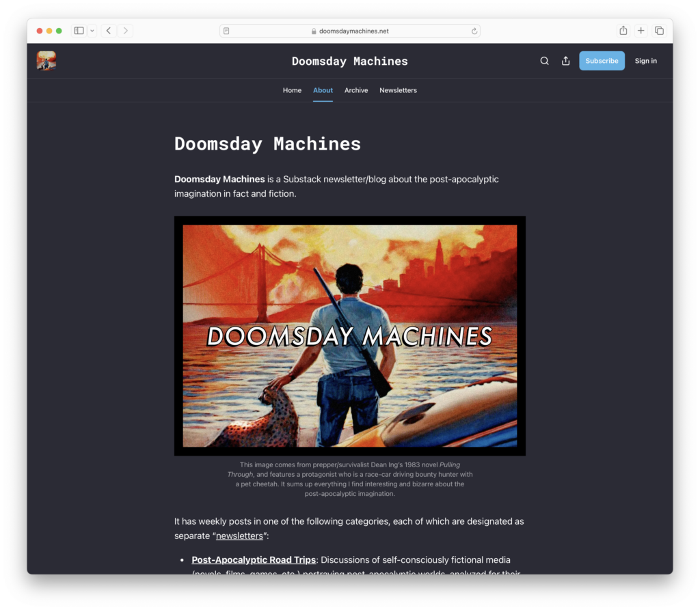
Task: Click the image caption mentioning Dean Ing
Action: coord(349,480)
